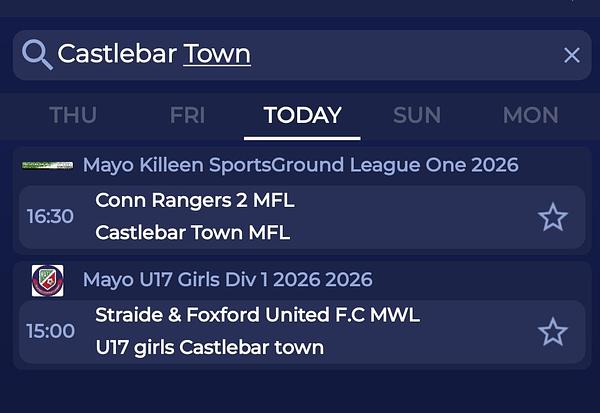Open Mayo U17 Girls Div 1 2026 league
Screen dimensions: 600x413
point(227,280)
